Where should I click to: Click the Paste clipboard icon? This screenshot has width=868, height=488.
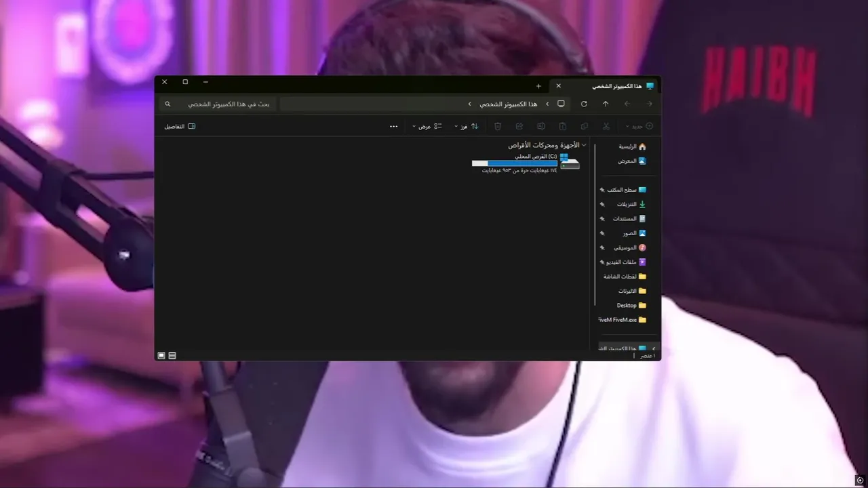pyautogui.click(x=563, y=126)
